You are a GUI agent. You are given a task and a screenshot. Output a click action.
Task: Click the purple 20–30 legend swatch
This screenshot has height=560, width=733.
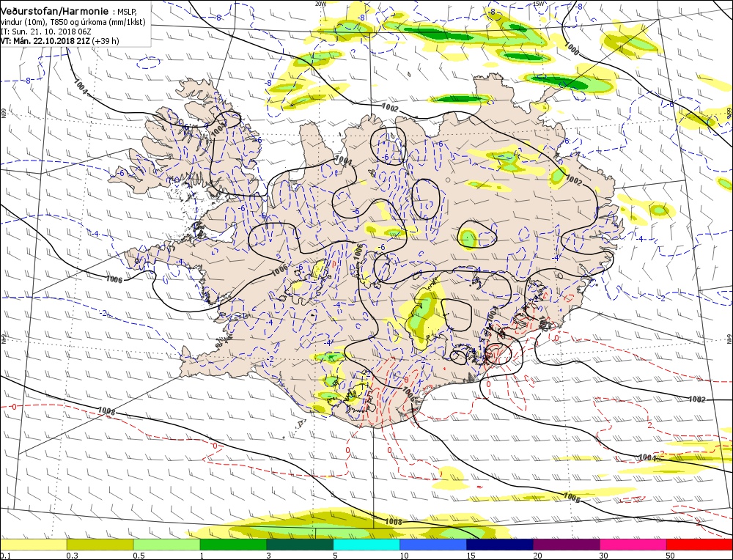click(567, 545)
